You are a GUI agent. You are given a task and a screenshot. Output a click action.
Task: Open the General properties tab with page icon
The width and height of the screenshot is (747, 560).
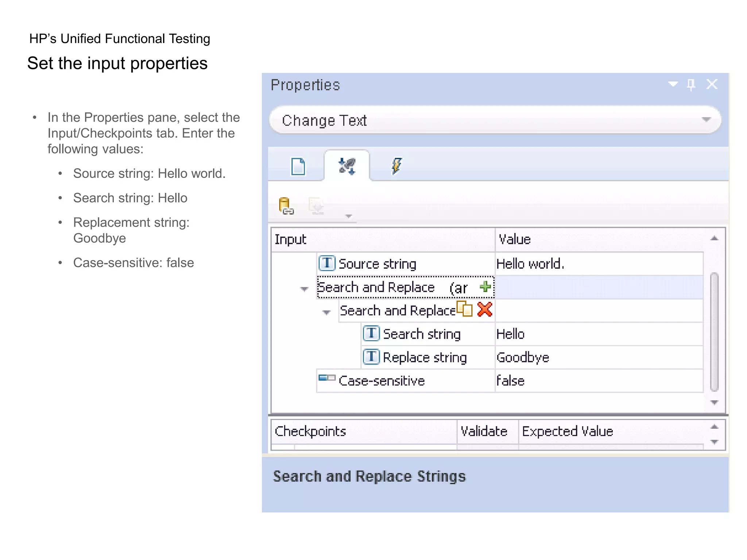tap(298, 167)
